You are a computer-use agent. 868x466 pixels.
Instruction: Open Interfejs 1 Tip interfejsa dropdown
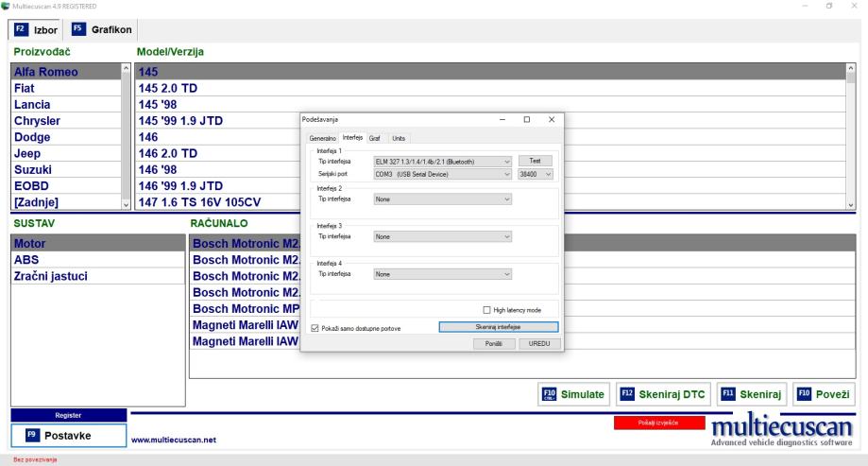(x=443, y=162)
